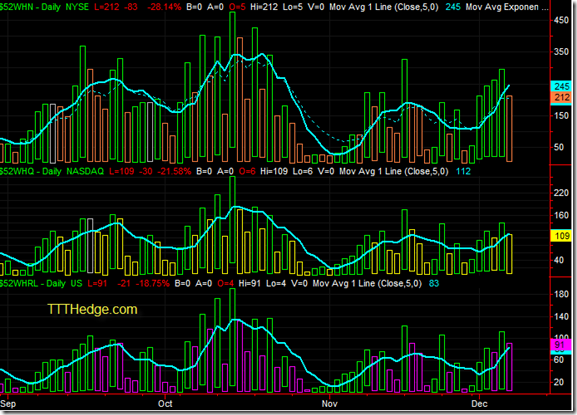Viewport: 577px width, 415px height.
Task: Select the cyan 245 price marker on NYSE axis
Action: point(561,86)
